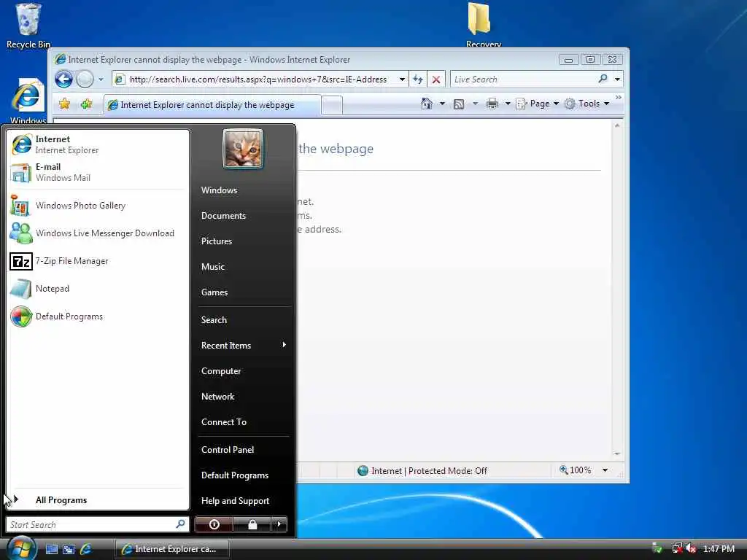Image resolution: width=747 pixels, height=560 pixels.
Task: Open Internet Explorer from Start menu pinned list
Action: coord(98,144)
